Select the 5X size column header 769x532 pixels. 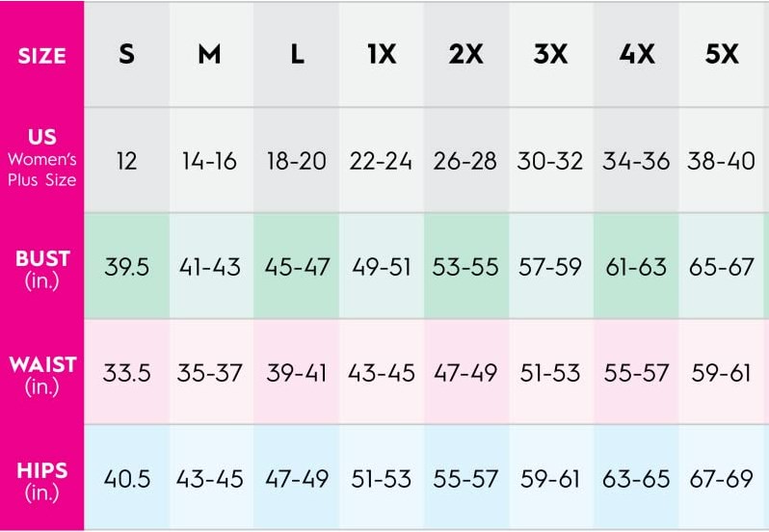pyautogui.click(x=722, y=54)
